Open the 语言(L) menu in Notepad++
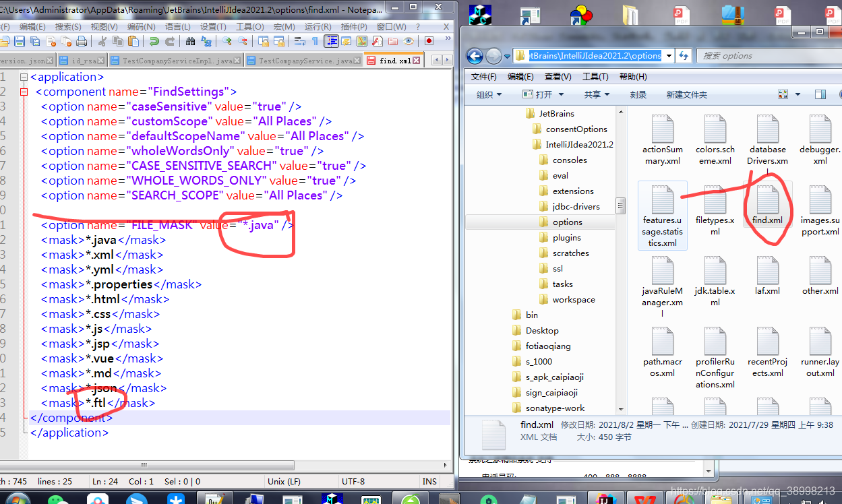This screenshot has height=504, width=842. pyautogui.click(x=177, y=26)
